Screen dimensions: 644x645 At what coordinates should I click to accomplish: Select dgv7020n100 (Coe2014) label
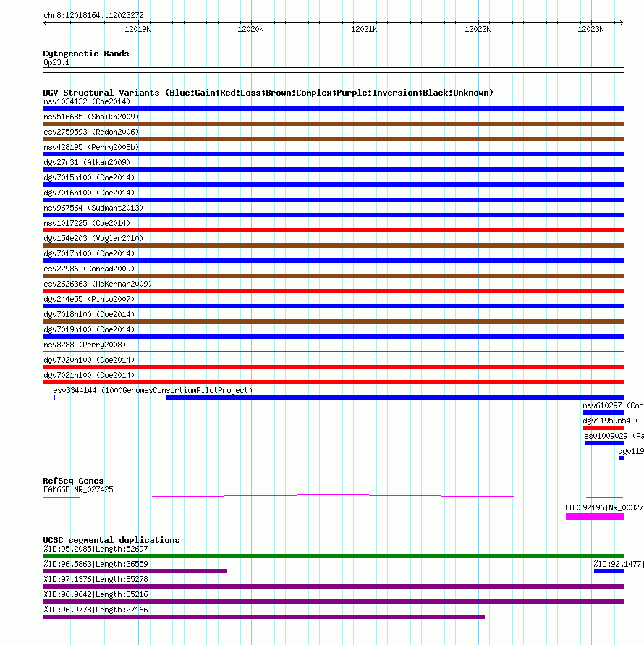pos(89,361)
